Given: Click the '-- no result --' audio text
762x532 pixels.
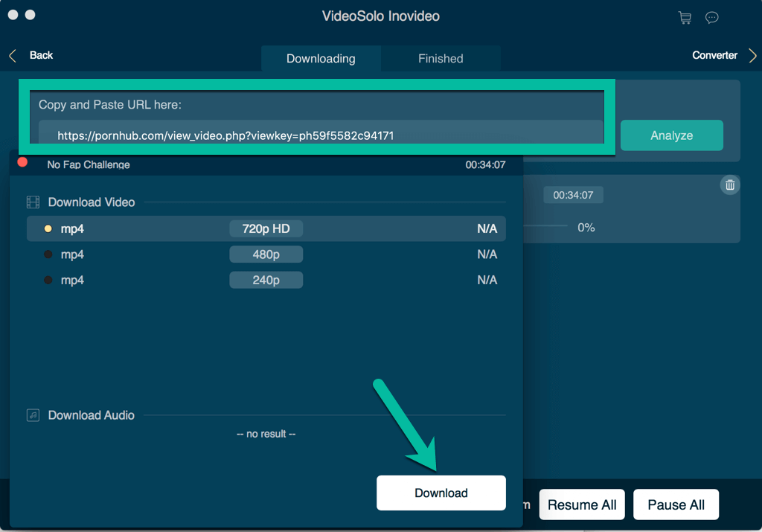Looking at the screenshot, I should 266,434.
